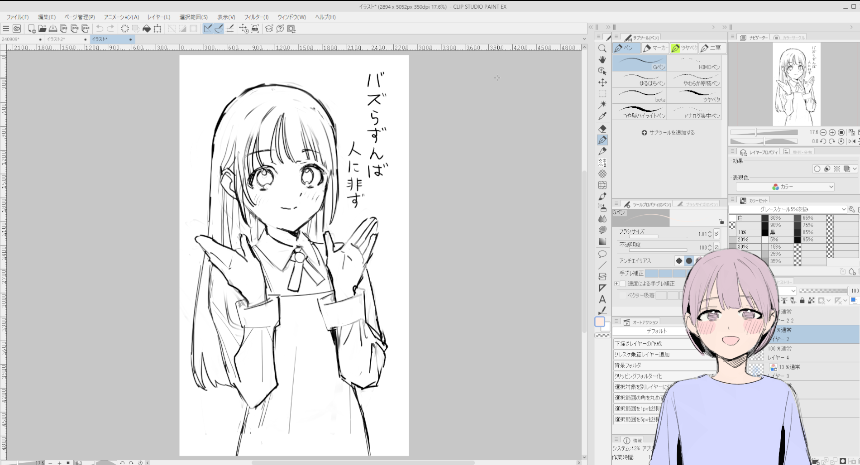Open the レイヤー(L) menu
The width and height of the screenshot is (860, 465).
pyautogui.click(x=159, y=17)
